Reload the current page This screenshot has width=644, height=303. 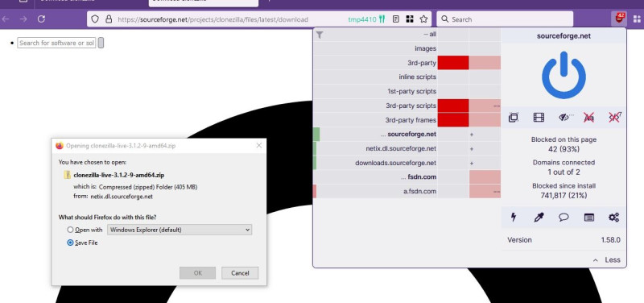click(41, 19)
